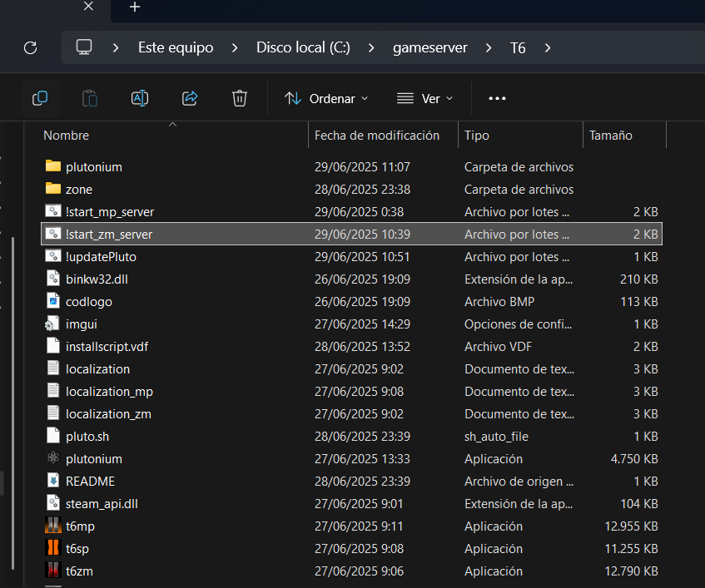Select the localization text file name
Image resolution: width=705 pixels, height=588 pixels.
pyautogui.click(x=97, y=368)
